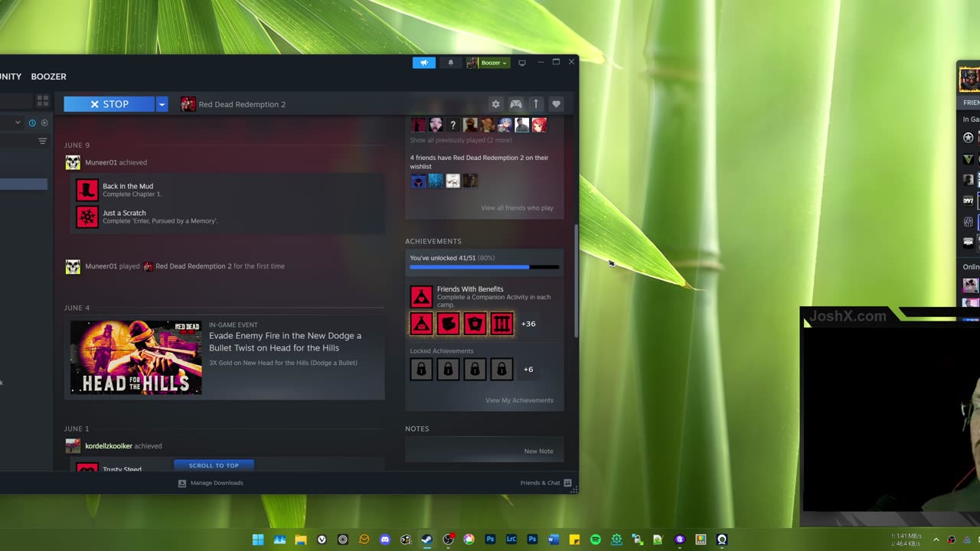
Task: Click SCROLL TO TOP button
Action: (x=214, y=465)
